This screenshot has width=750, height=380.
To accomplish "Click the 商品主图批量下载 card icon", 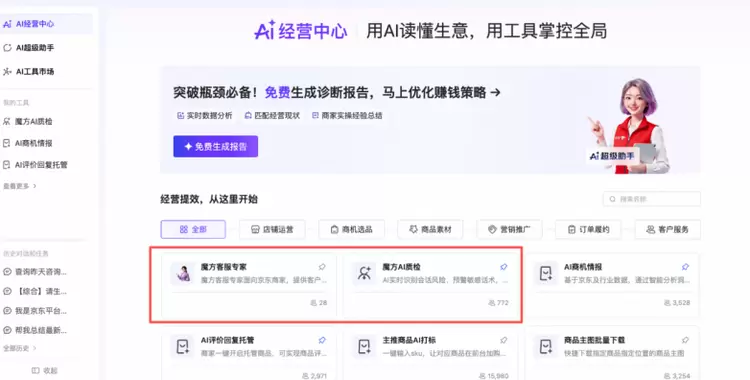I will click(x=546, y=347).
